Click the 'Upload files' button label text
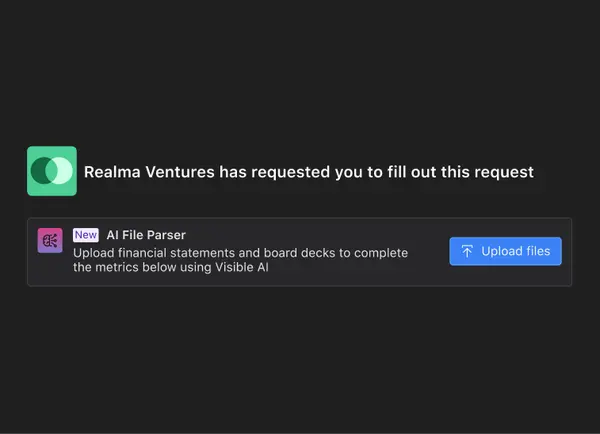 tap(515, 251)
